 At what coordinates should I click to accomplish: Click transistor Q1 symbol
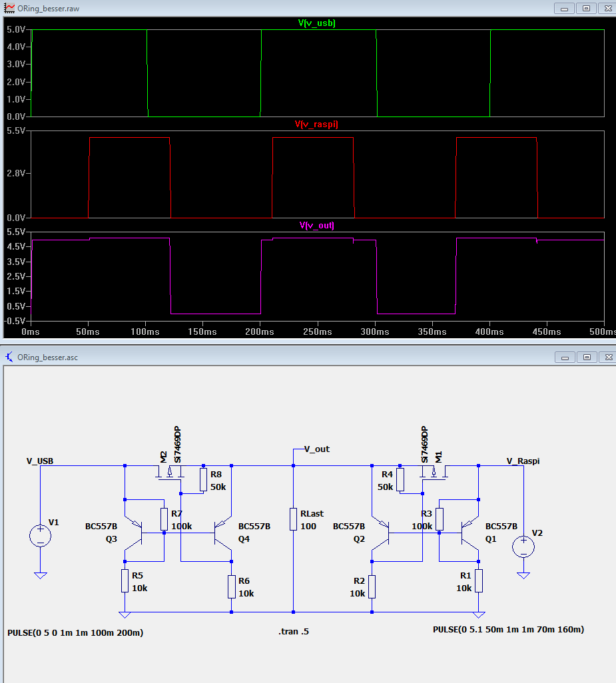pyautogui.click(x=470, y=533)
